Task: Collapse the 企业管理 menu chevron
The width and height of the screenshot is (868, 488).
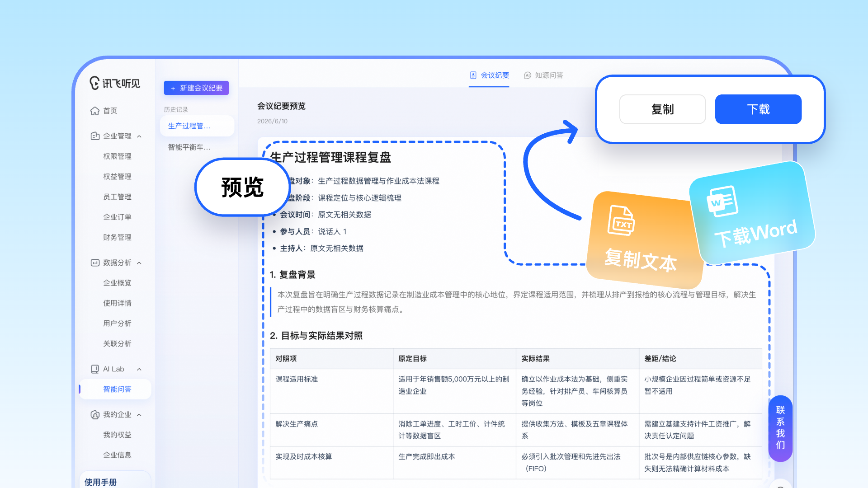Action: [139, 136]
